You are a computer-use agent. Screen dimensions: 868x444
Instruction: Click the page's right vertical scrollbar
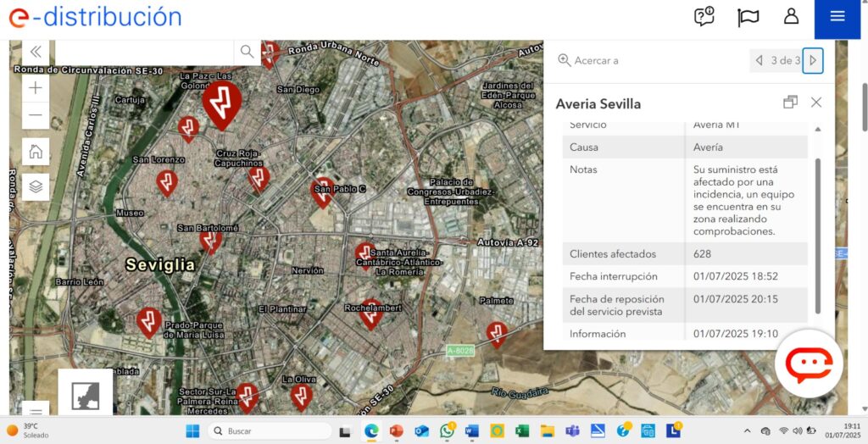864,108
